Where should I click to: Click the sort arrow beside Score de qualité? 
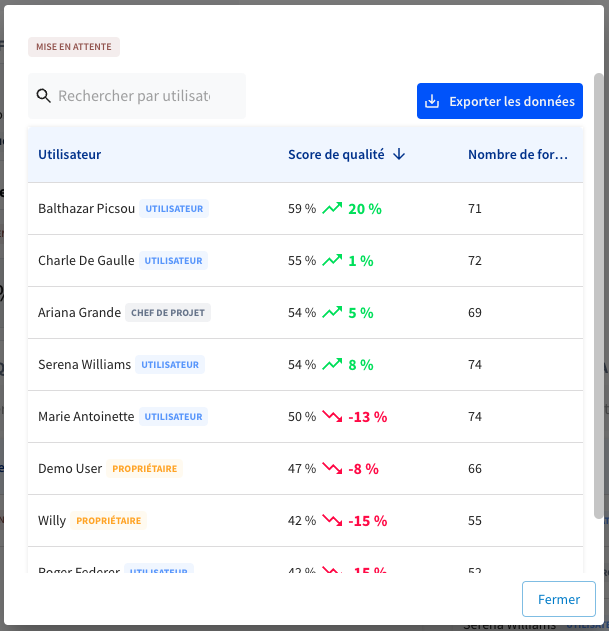click(x=399, y=155)
